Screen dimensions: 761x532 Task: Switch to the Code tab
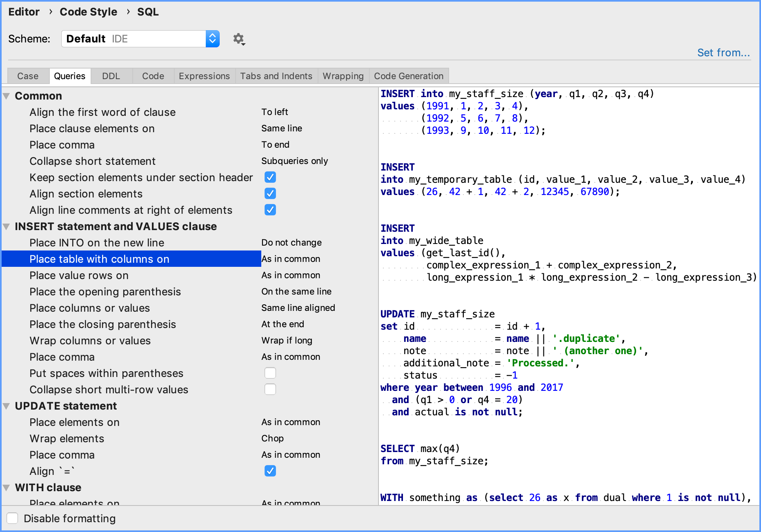click(153, 76)
